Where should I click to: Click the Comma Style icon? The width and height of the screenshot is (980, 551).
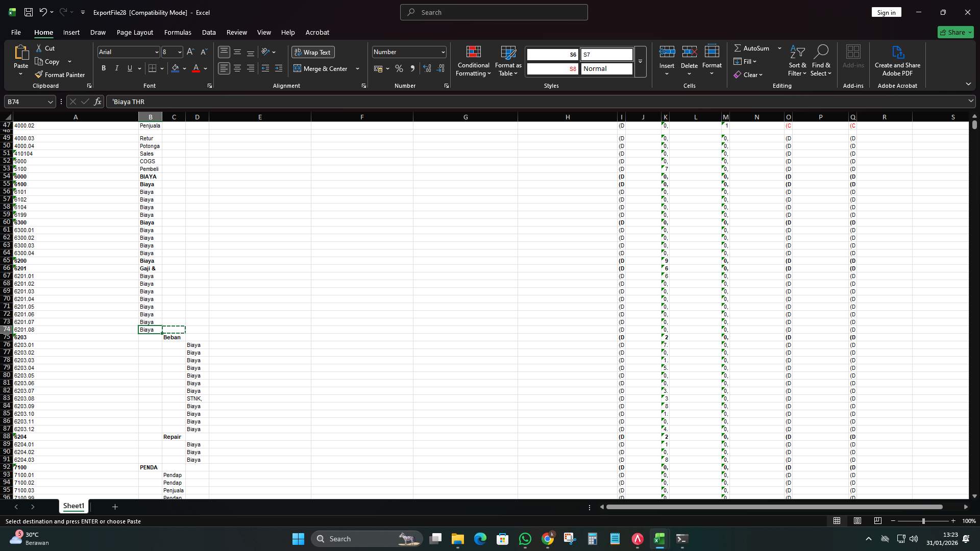(413, 68)
